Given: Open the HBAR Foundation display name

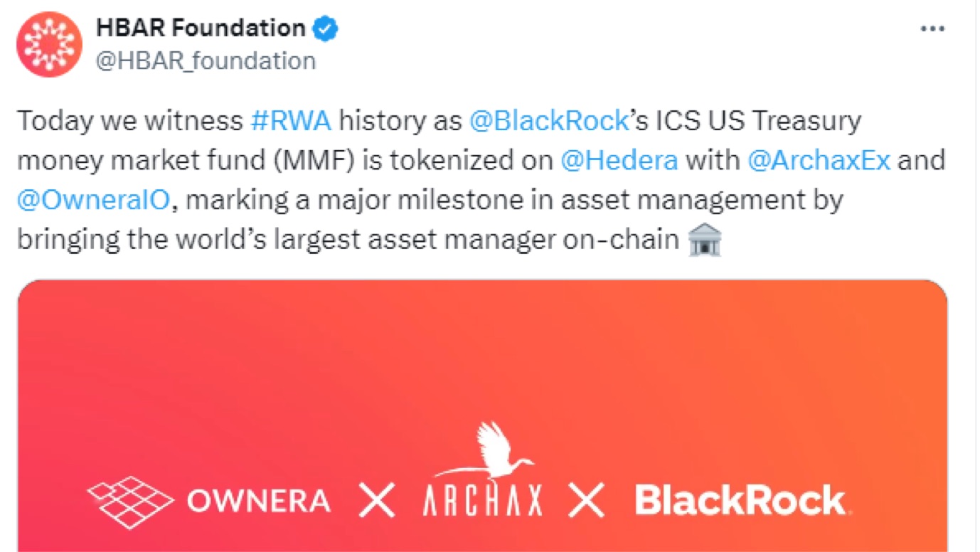Looking at the screenshot, I should [201, 29].
